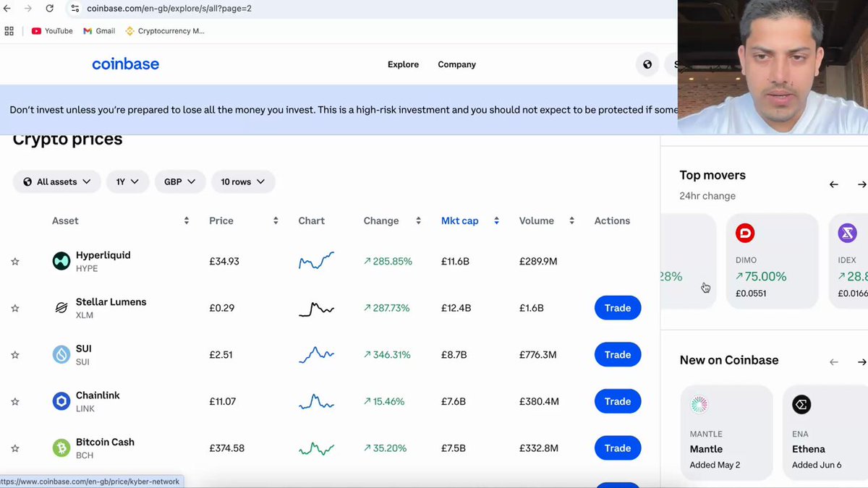Star Stellar Lumens to add to watchlist
Image resolution: width=868 pixels, height=488 pixels.
pyautogui.click(x=15, y=308)
